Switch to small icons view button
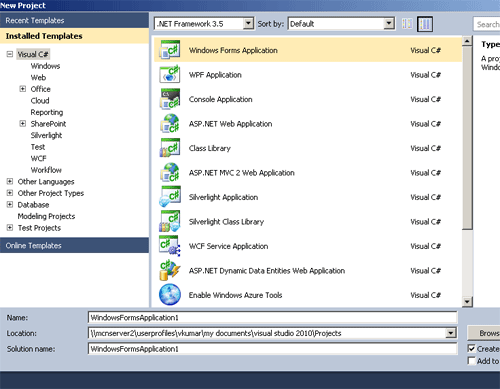This screenshot has width=500, height=389. 407,24
